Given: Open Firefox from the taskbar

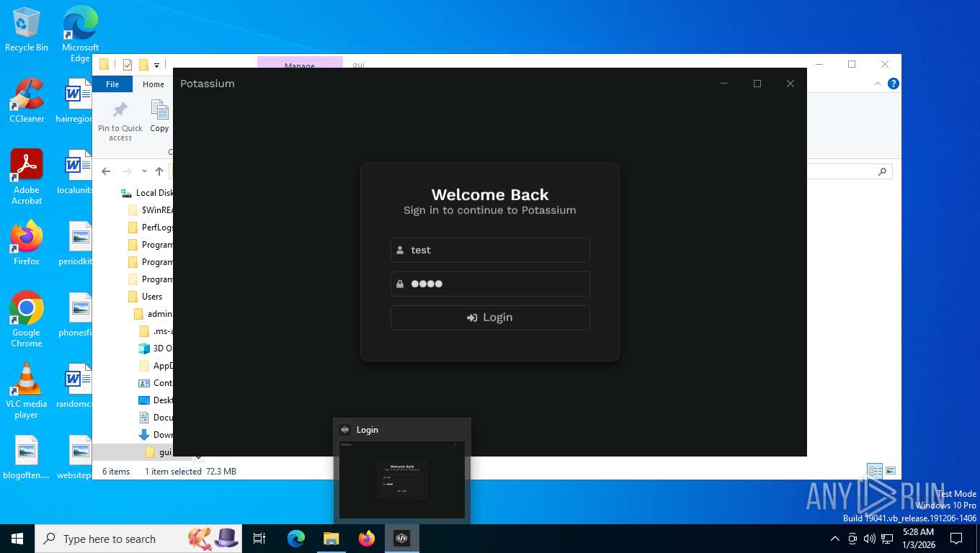Looking at the screenshot, I should pos(367,539).
